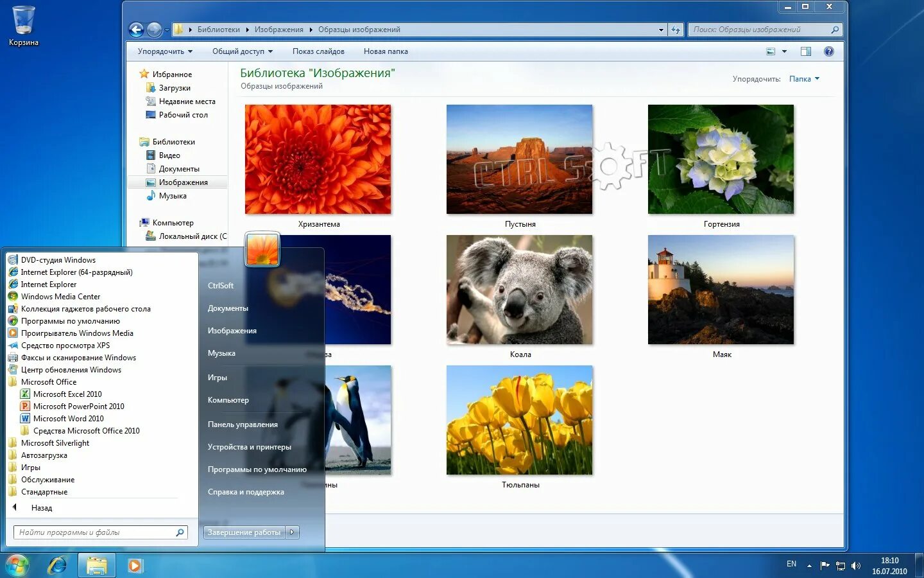The width and height of the screenshot is (924, 578).
Task: Launch DVD-студия Windows from Start menu
Action: click(x=58, y=260)
